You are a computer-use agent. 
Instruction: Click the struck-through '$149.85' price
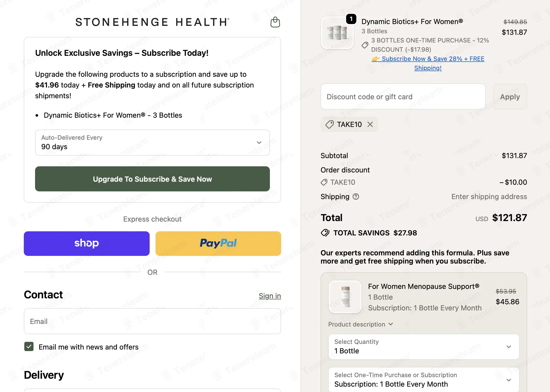click(x=515, y=22)
